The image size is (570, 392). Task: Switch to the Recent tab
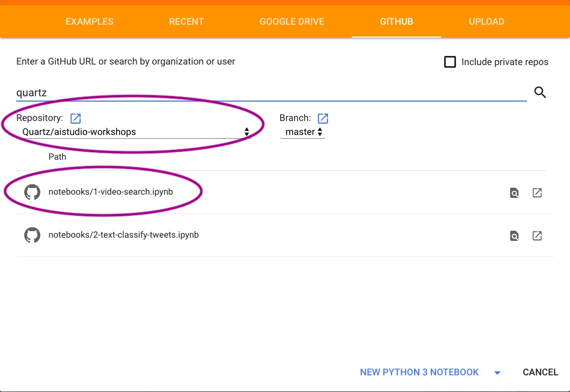pos(186,22)
